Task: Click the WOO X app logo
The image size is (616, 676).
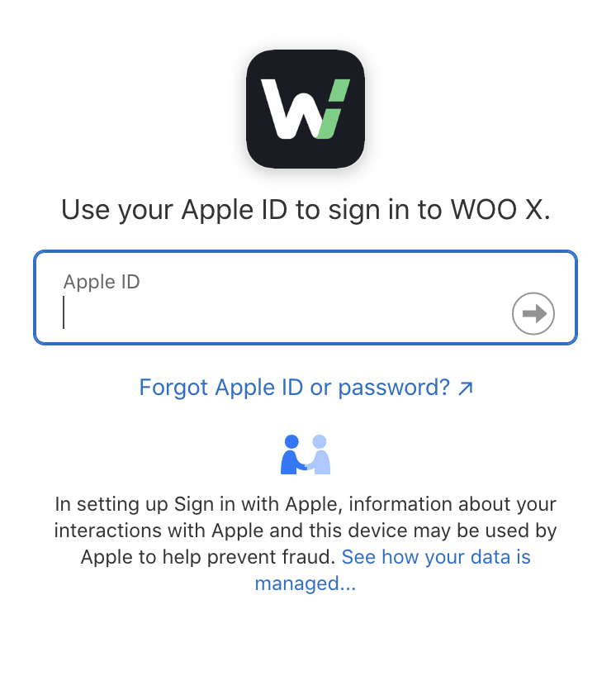Action: [306, 109]
